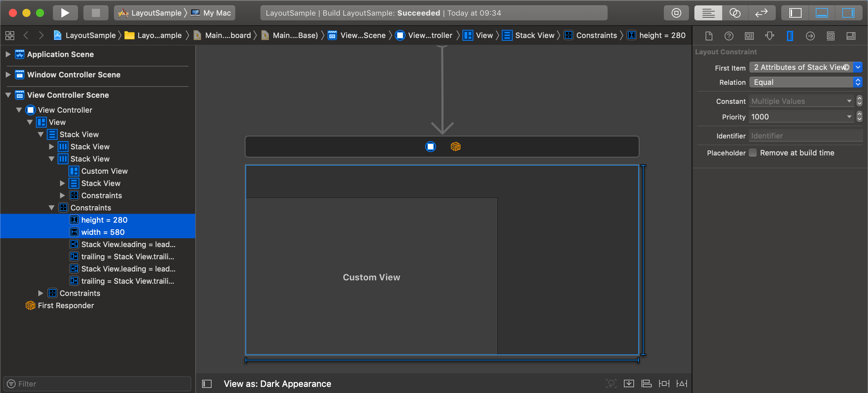Open the Identity inspector
This screenshot has width=868, height=393.
click(749, 36)
